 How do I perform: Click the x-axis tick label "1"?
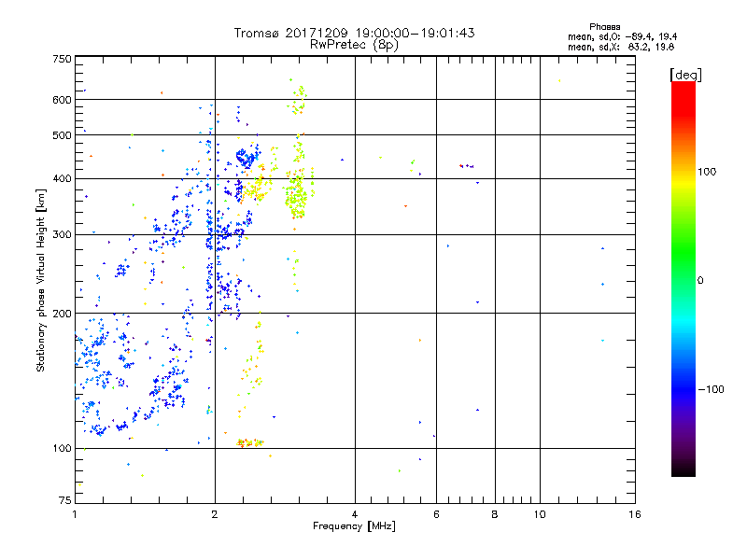pos(75,514)
